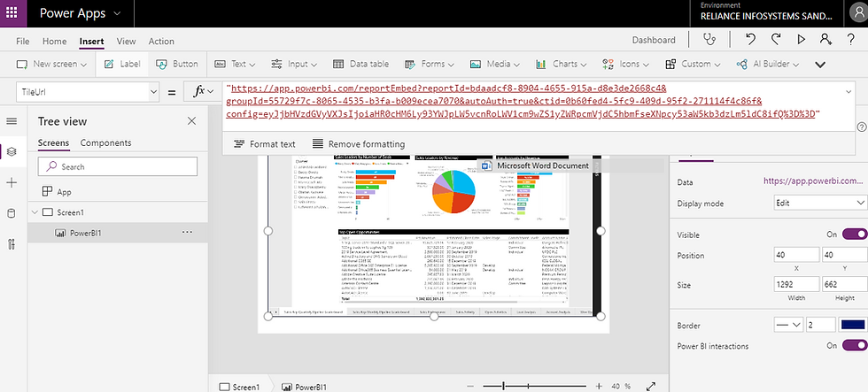Click PowerBI1 breadcrumb in status bar
This screenshot has width=868, height=392.
tap(304, 387)
